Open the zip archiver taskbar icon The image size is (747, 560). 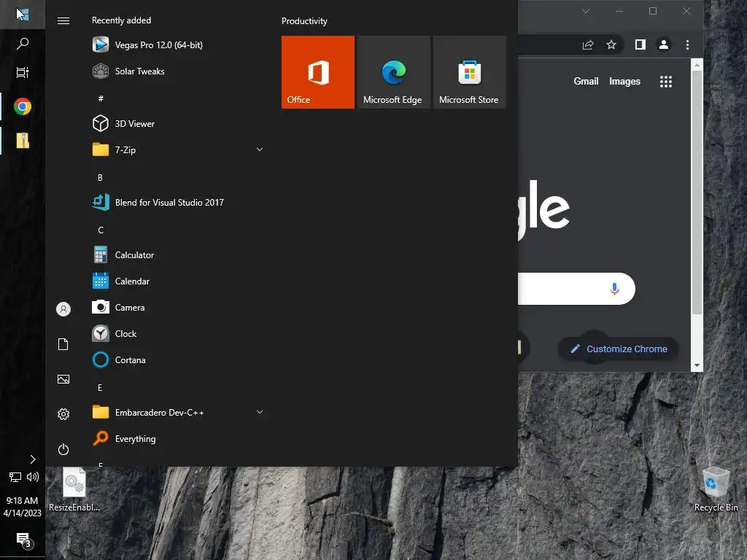(x=23, y=141)
